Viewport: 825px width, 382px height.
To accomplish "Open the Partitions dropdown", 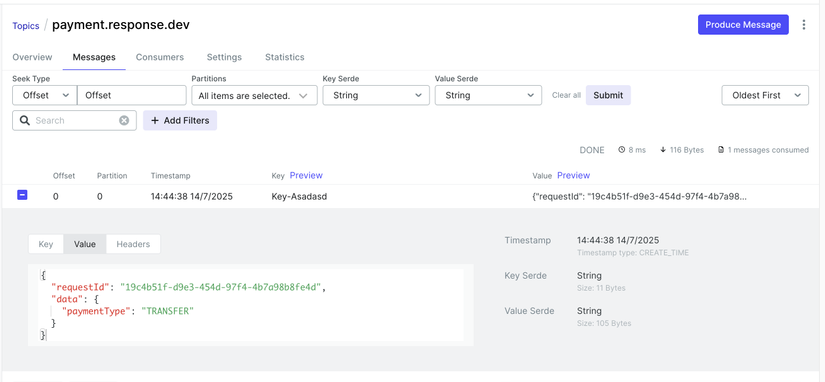I will [x=254, y=95].
